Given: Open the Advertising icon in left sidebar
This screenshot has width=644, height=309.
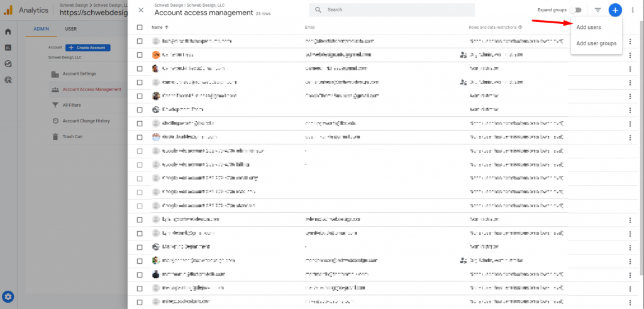Looking at the screenshot, I should click(8, 80).
